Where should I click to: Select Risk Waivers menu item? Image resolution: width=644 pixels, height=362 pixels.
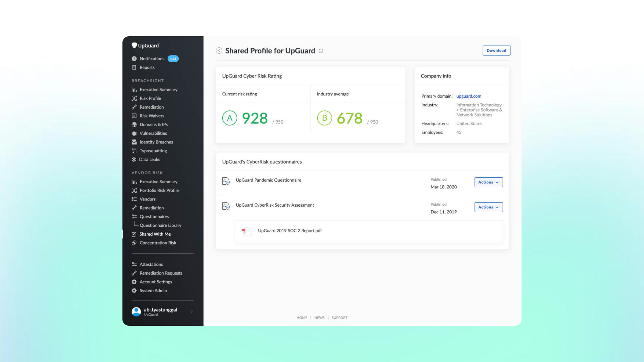coord(152,116)
